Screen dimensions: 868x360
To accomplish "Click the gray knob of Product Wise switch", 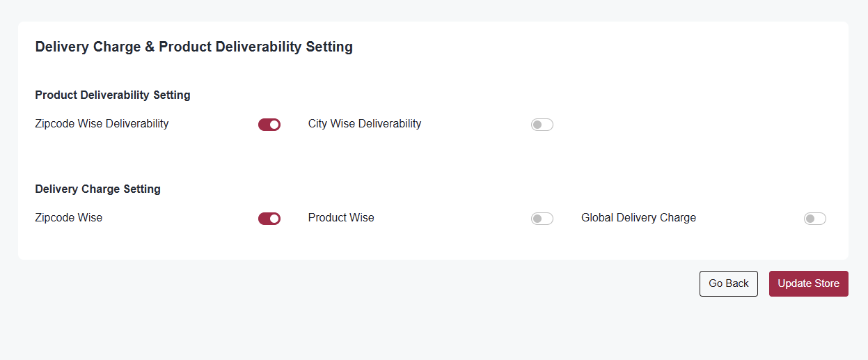I will [x=537, y=219].
